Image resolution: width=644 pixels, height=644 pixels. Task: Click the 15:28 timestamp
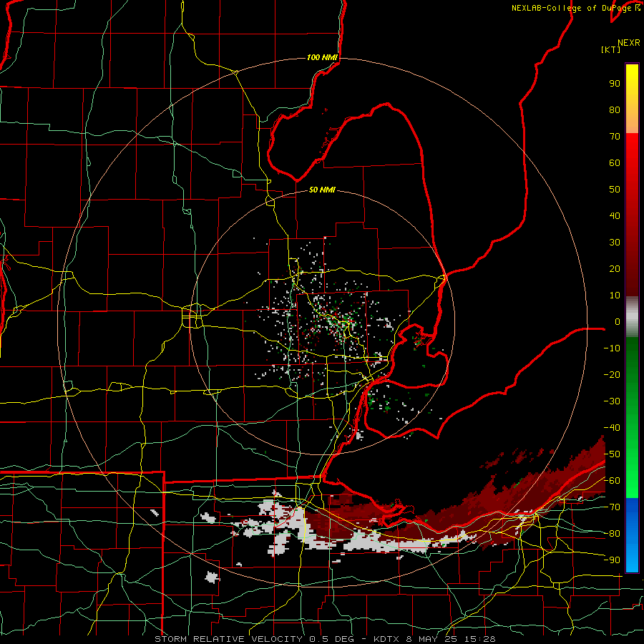click(x=481, y=639)
